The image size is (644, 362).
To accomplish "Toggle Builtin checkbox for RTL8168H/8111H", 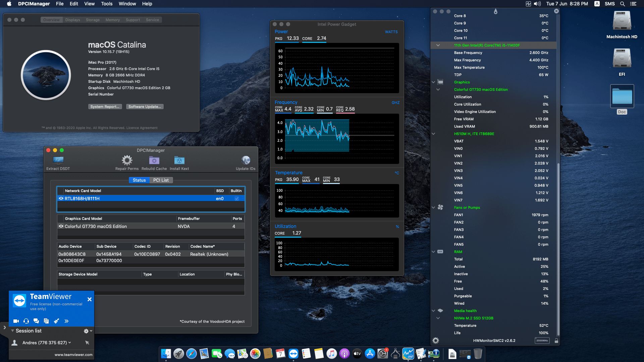I will click(237, 198).
